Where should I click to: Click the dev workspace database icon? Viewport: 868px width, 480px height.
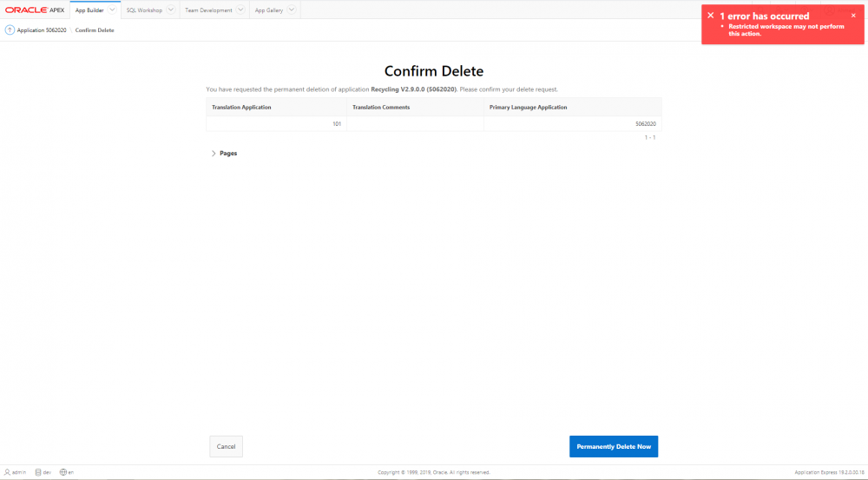coord(37,472)
